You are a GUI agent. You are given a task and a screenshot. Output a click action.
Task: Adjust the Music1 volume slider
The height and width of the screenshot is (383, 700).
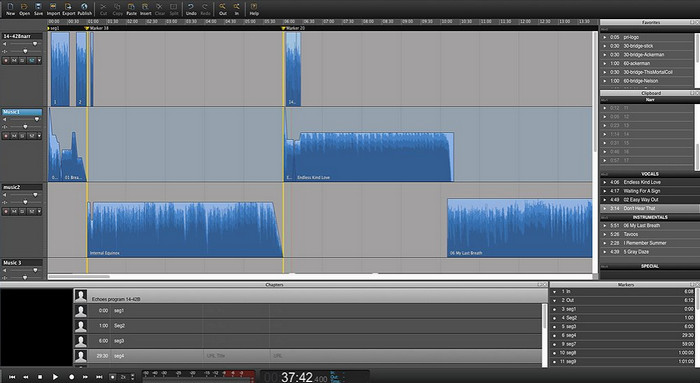[x=37, y=119]
